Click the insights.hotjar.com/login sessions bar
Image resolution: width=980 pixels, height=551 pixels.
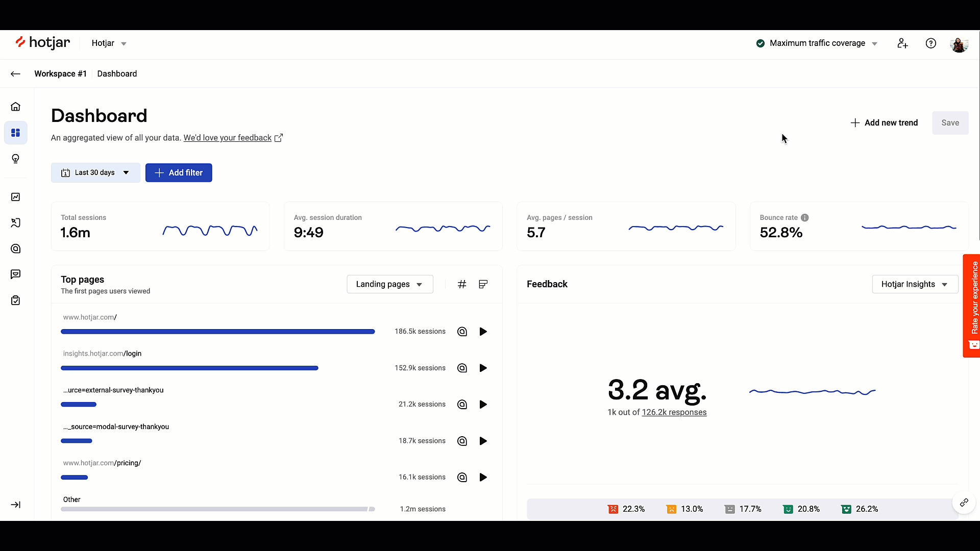click(189, 368)
